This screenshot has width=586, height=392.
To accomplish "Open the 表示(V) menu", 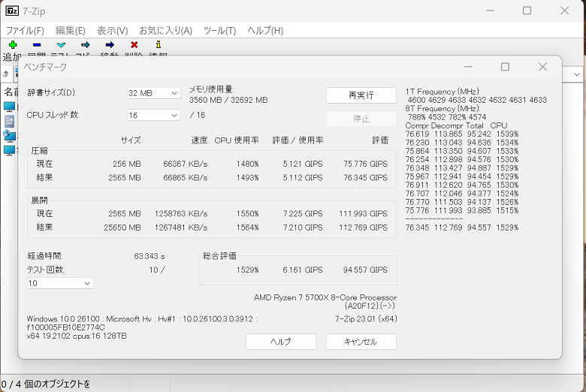I will click(113, 31).
